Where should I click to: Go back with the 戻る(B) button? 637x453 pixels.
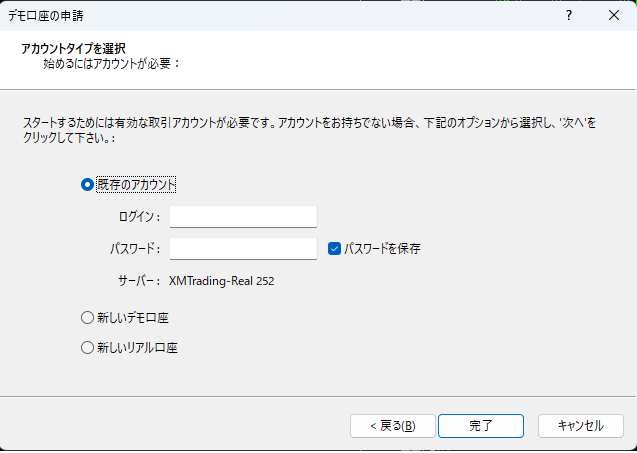[392, 425]
